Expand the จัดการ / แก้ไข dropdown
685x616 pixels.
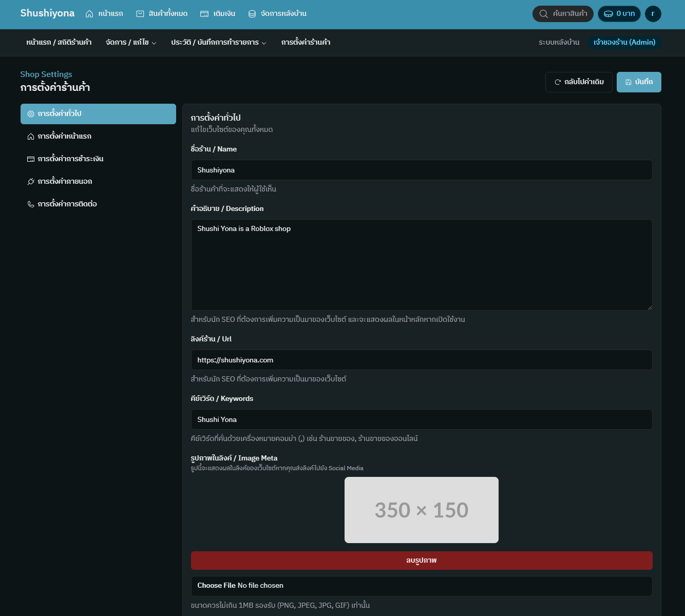(x=131, y=43)
